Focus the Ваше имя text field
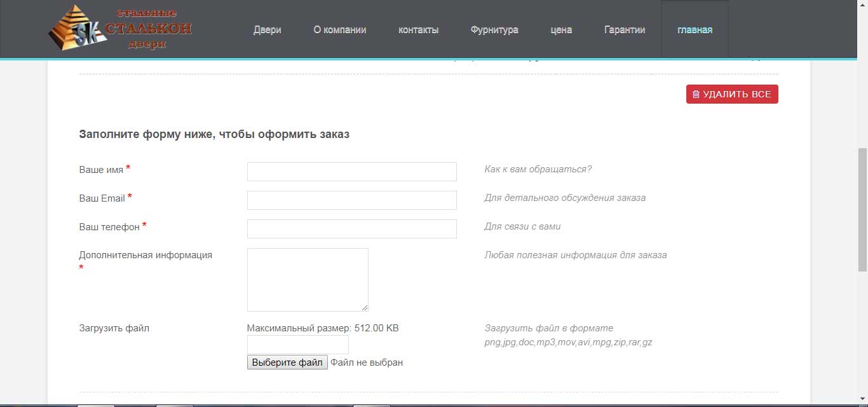 pyautogui.click(x=351, y=172)
